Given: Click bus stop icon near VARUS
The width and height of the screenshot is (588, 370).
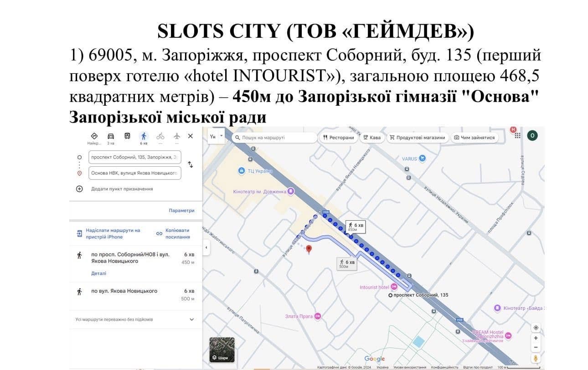Looking at the screenshot, I should tap(407, 169).
